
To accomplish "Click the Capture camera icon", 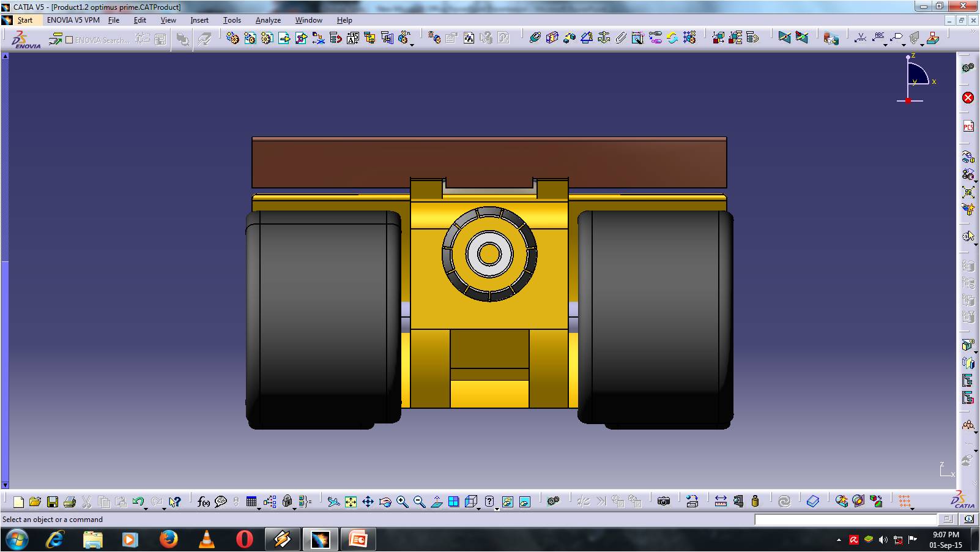I will pyautogui.click(x=664, y=502).
